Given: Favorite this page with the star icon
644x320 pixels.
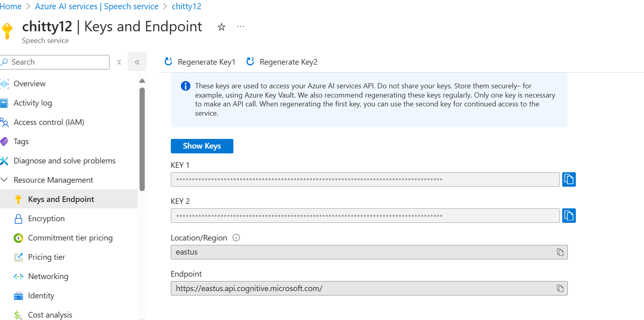Looking at the screenshot, I should 221,27.
